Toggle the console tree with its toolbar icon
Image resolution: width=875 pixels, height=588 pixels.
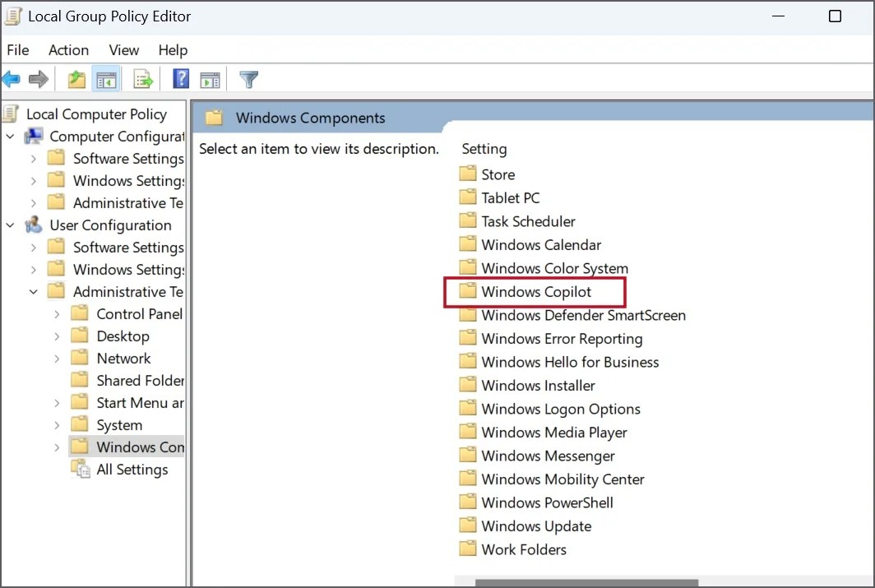[108, 79]
